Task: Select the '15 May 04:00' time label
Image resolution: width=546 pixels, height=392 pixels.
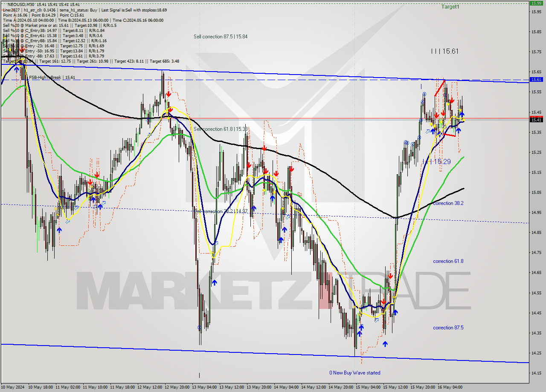Action: pos(369,387)
